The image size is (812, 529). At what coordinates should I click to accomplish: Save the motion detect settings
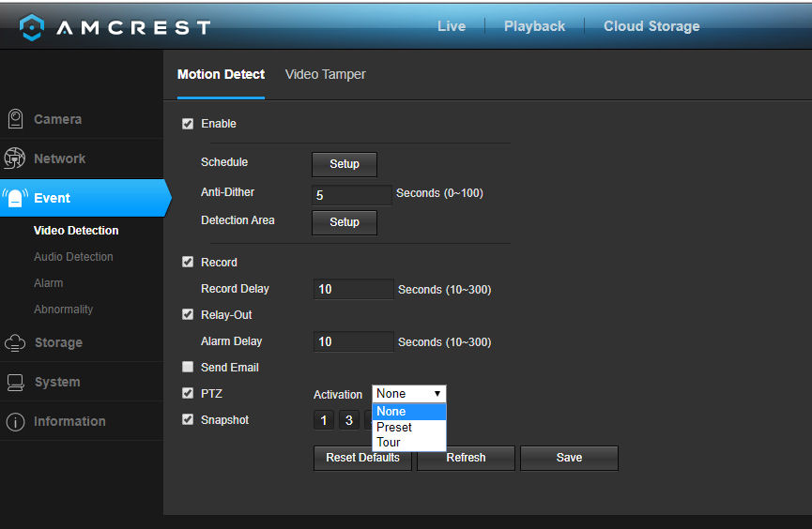tap(569, 458)
